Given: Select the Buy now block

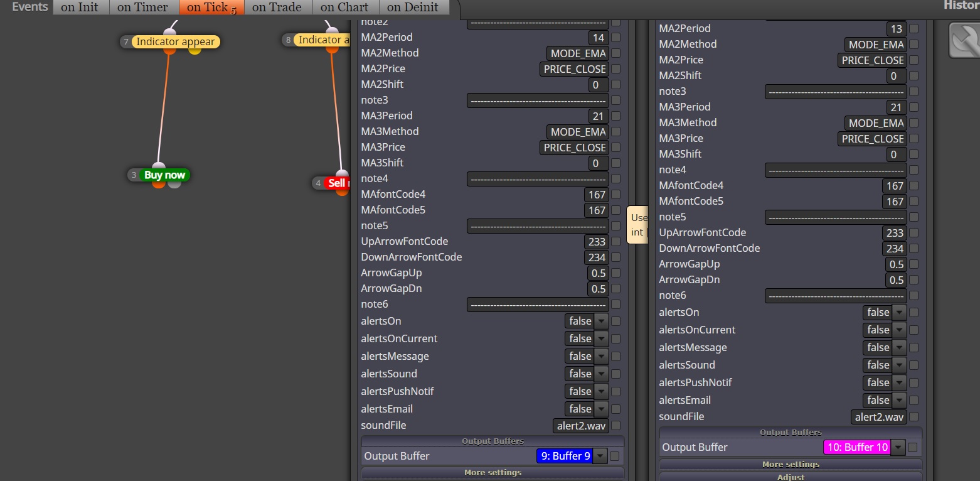Looking at the screenshot, I should [x=165, y=175].
